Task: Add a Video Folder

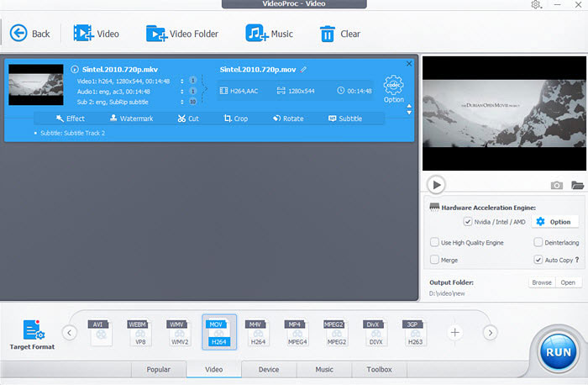Action: (182, 34)
